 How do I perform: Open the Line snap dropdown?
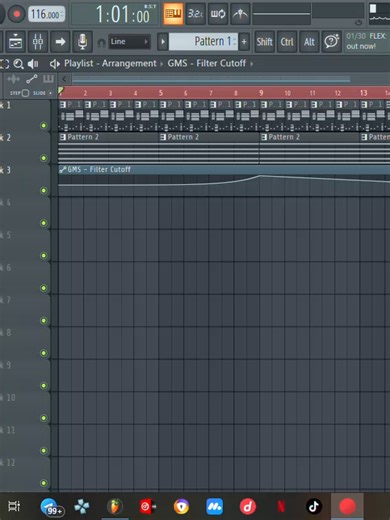click(x=129, y=42)
